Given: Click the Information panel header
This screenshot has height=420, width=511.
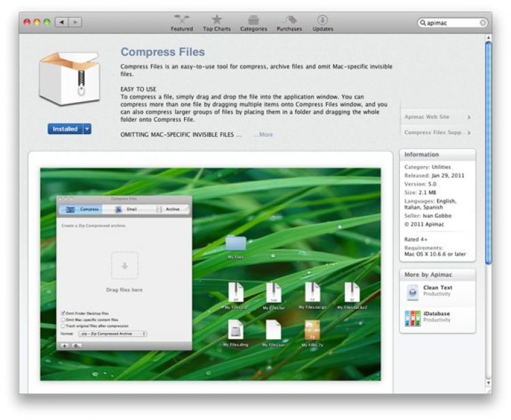Looking at the screenshot, I should [x=437, y=155].
